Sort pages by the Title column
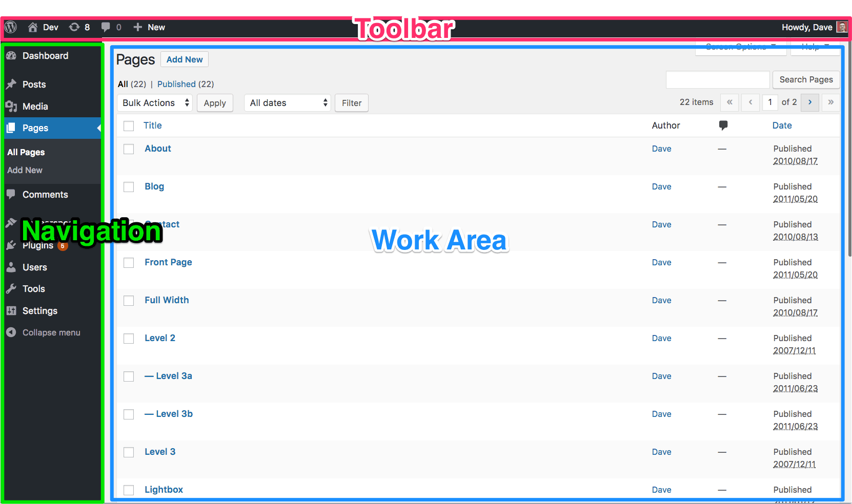Image resolution: width=852 pixels, height=504 pixels. 153,125
